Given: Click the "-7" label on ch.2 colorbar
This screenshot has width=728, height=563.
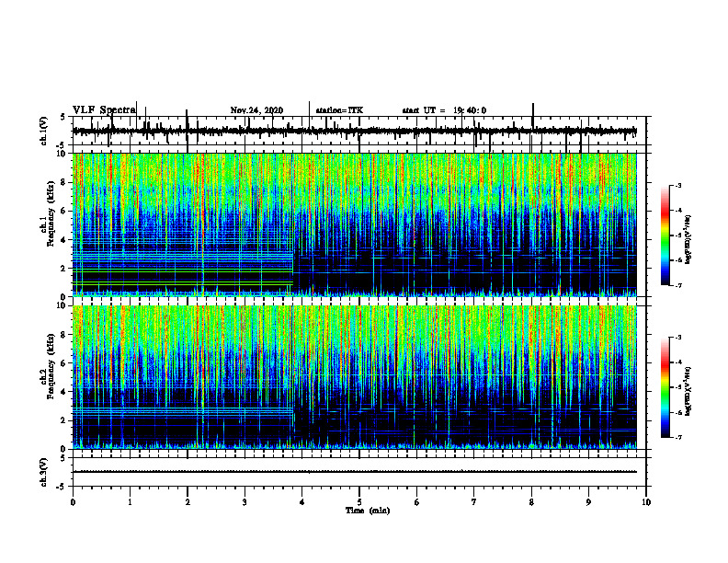Looking at the screenshot, I should [x=678, y=438].
